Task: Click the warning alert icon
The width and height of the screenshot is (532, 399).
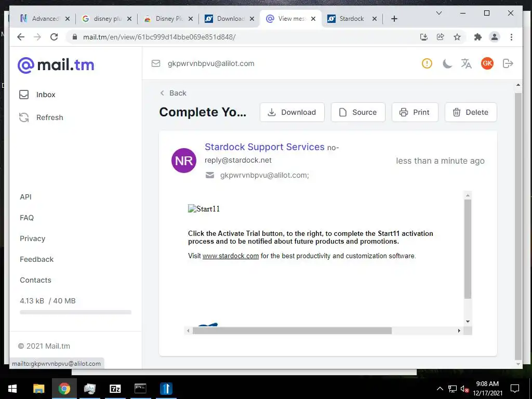Action: [427, 63]
